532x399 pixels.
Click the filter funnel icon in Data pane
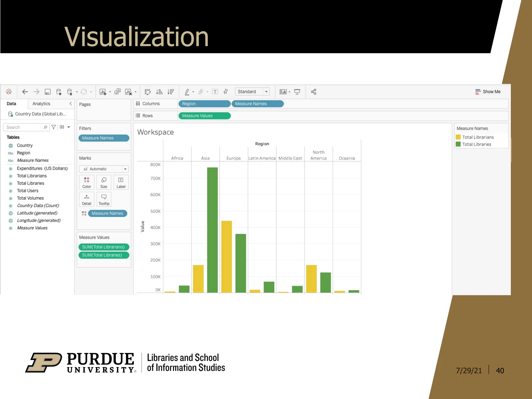[54, 127]
